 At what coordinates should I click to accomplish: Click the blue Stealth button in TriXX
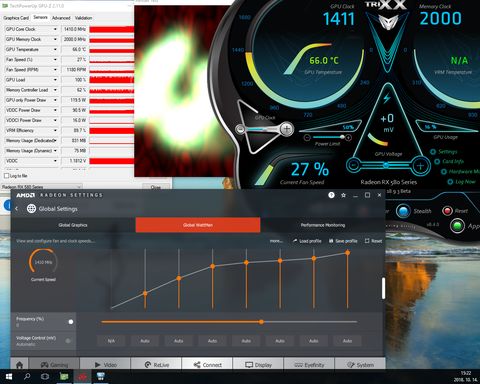click(x=403, y=211)
